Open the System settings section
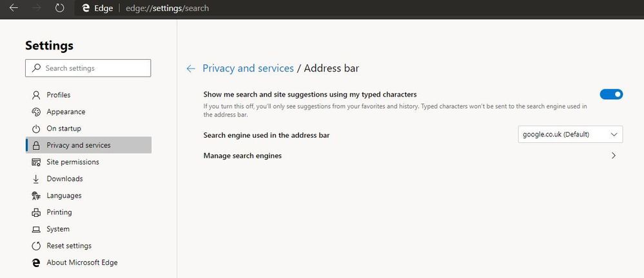 88,229
